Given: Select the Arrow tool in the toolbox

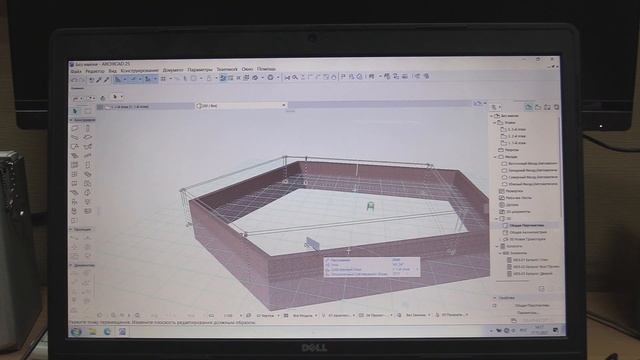Looking at the screenshot, I should [x=75, y=111].
